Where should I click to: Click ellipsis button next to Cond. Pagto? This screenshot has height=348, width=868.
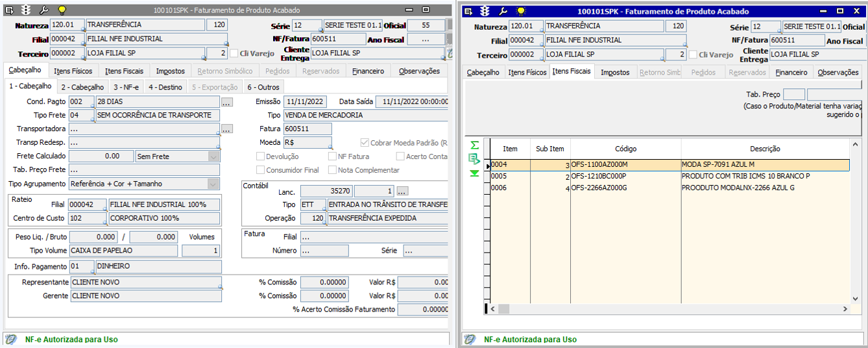point(226,102)
